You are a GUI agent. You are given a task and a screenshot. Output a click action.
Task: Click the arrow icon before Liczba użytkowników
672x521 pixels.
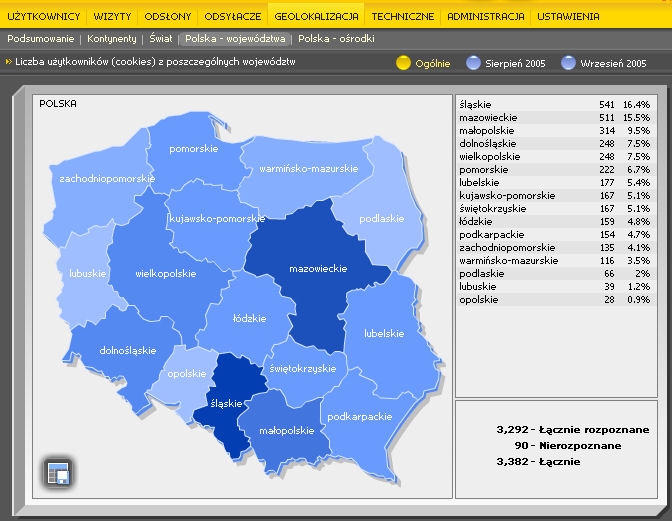[8, 62]
